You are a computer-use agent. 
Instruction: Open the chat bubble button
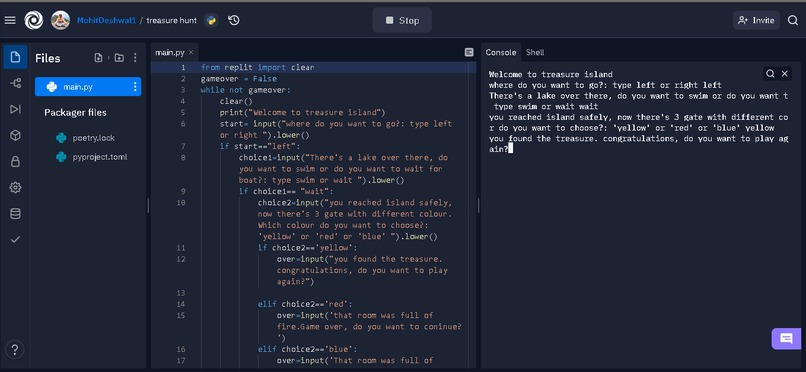click(786, 339)
